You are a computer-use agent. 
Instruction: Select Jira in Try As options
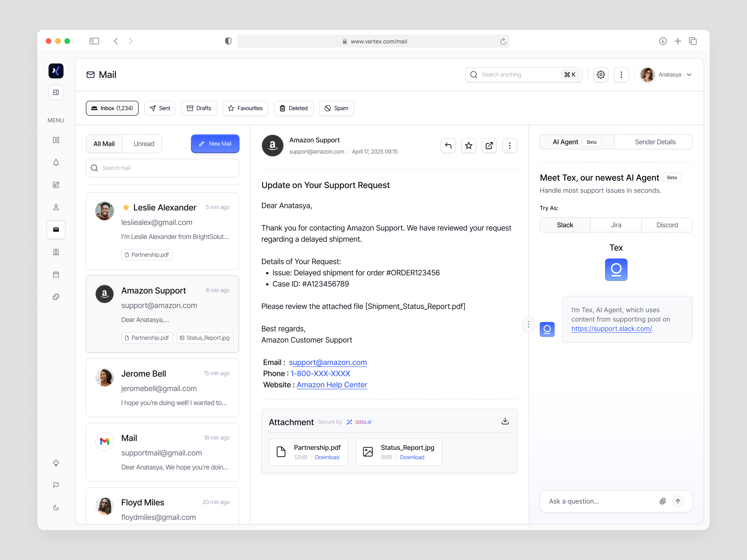tap(616, 225)
